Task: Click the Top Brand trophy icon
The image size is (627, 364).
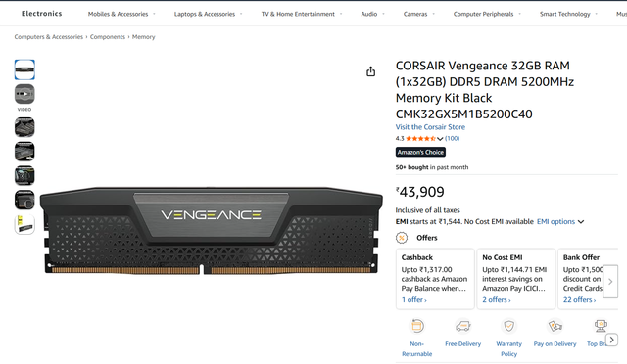Action: click(x=601, y=326)
